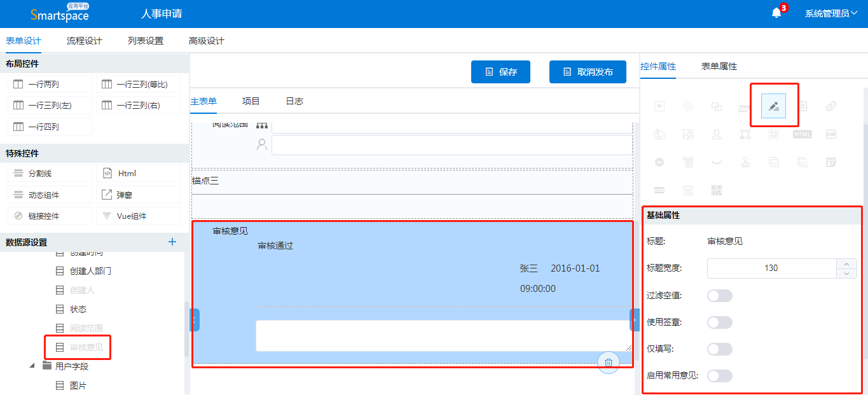Select the 日志 form tab
Image resolution: width=868 pixels, height=395 pixels.
(294, 101)
